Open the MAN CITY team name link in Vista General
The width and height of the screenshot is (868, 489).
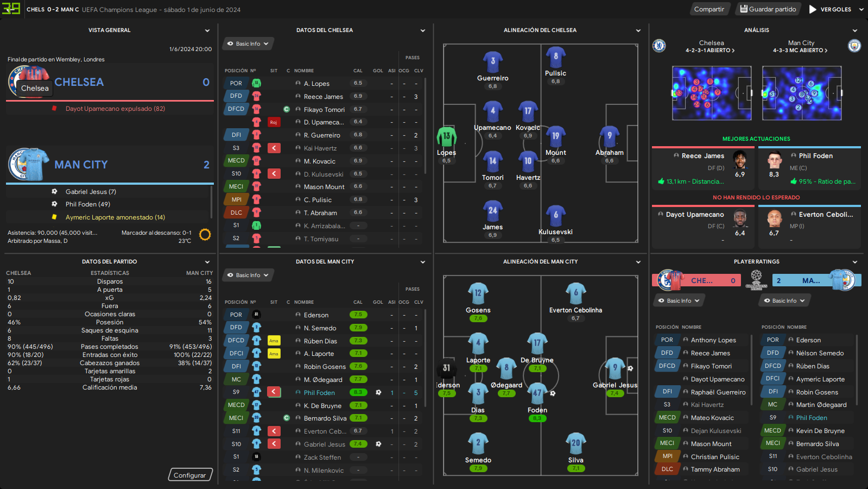tap(81, 164)
